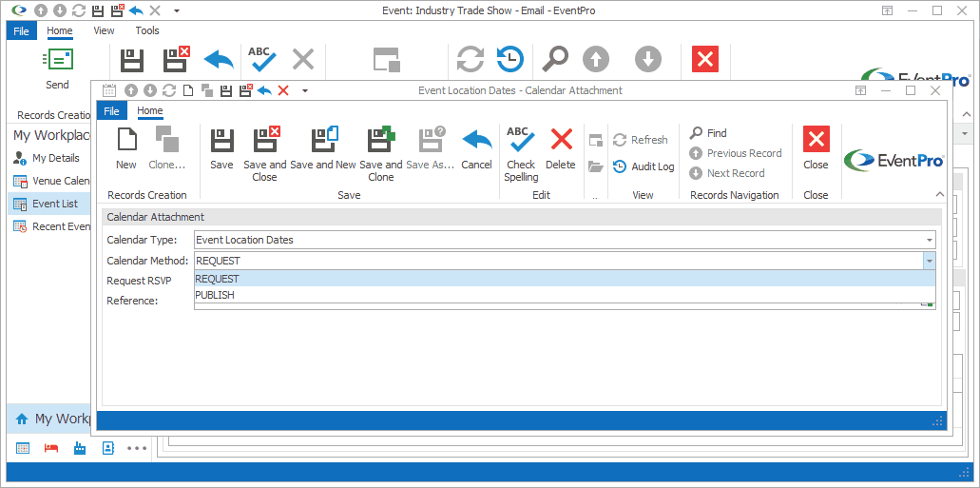The height and width of the screenshot is (488, 980).
Task: Click the red Delete icon in the dialog ribbon
Action: [561, 139]
